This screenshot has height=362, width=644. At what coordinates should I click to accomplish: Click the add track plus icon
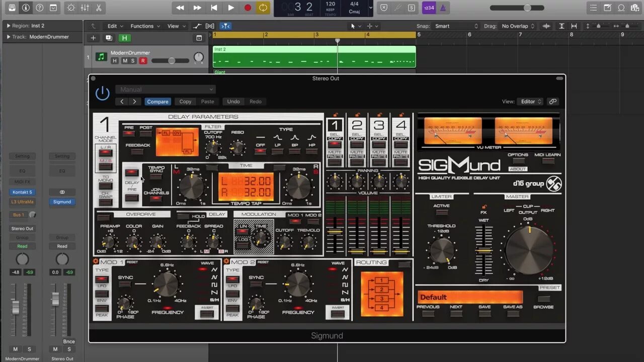(93, 38)
